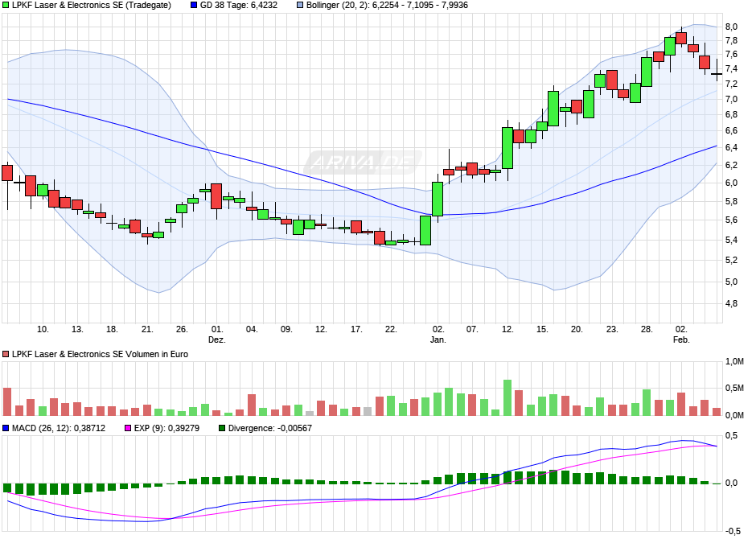Viewport: 756px width, 539px height.
Task: Click the '07.' date label on the axis
Action: tap(472, 329)
